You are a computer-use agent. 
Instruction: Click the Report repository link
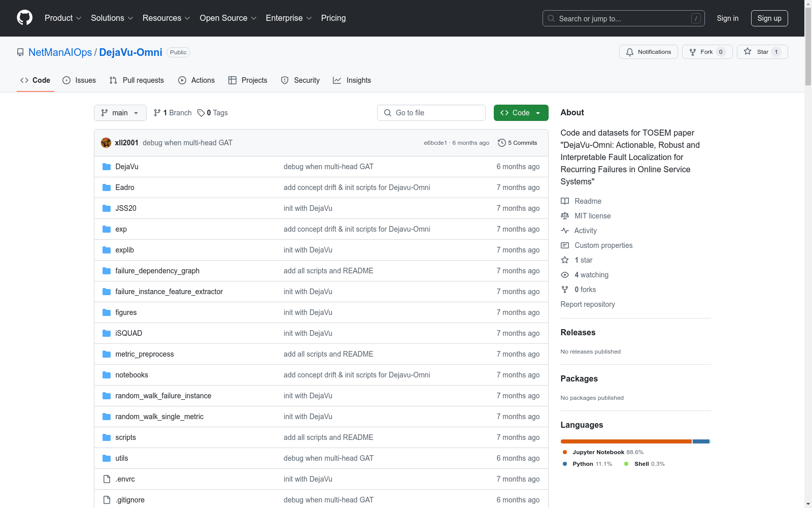pos(588,304)
